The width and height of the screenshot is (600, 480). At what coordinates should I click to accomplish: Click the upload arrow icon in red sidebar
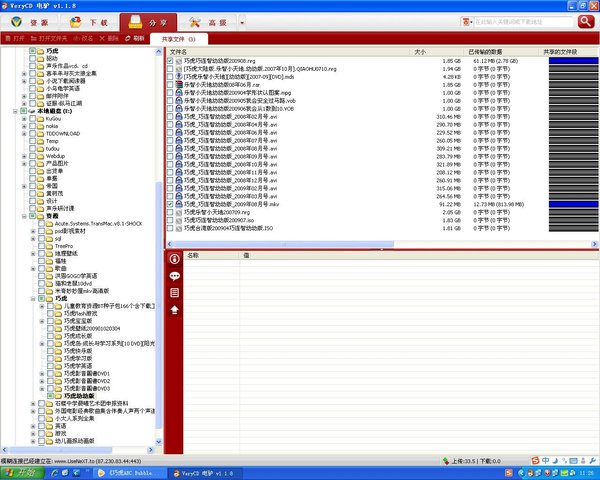pos(174,310)
